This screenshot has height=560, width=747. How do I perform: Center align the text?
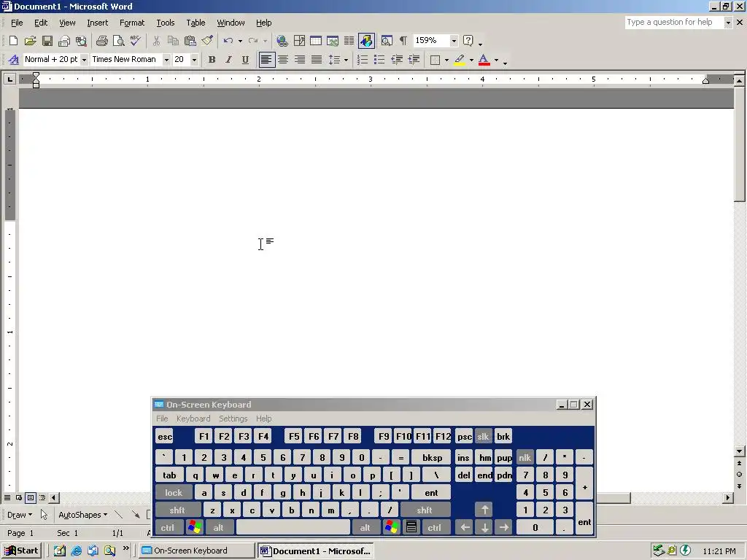pos(283,60)
